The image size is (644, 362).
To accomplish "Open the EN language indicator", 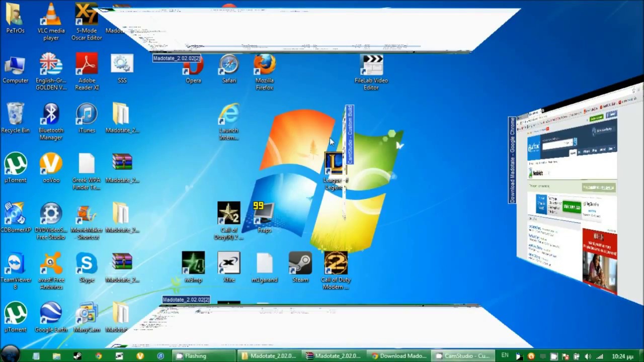I will 505,356.
